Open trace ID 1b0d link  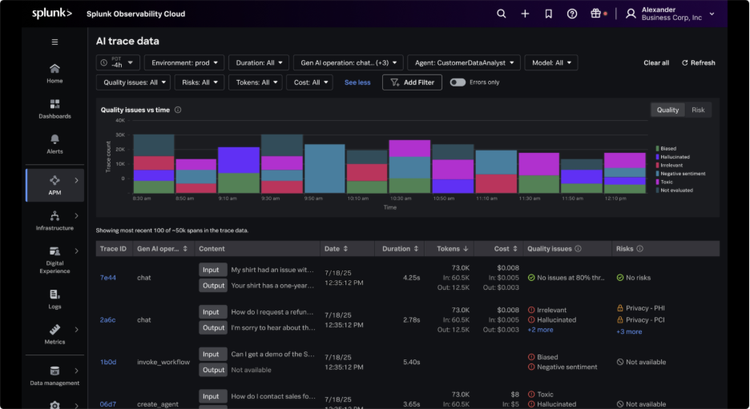(108, 362)
